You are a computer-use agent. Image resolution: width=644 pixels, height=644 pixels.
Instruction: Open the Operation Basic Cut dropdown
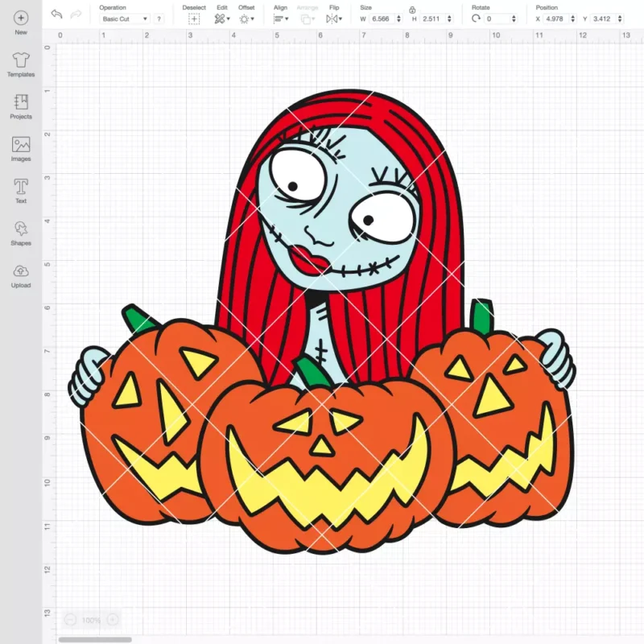(125, 19)
